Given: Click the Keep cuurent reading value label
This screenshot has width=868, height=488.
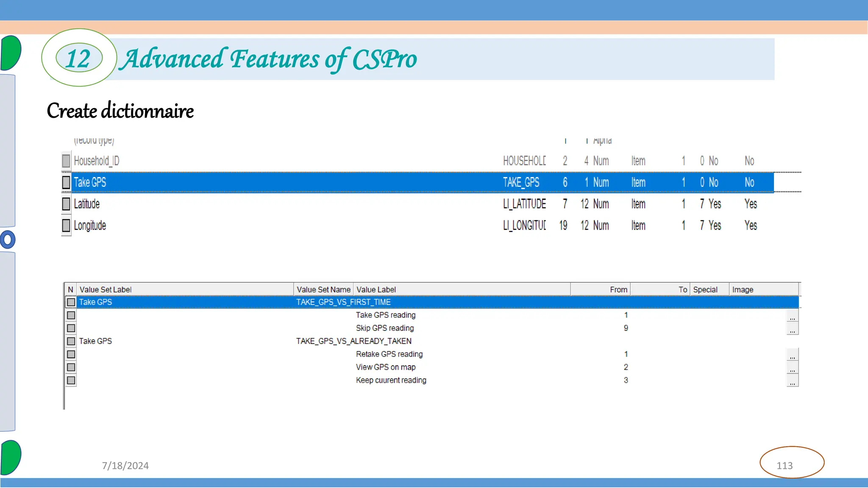Looking at the screenshot, I should tap(391, 380).
